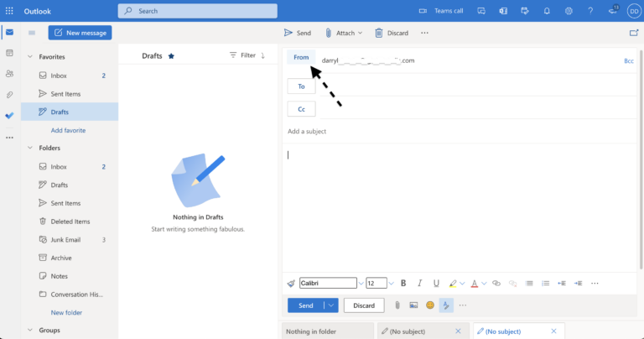
Task: Click the Add favorite link
Action: 68,130
